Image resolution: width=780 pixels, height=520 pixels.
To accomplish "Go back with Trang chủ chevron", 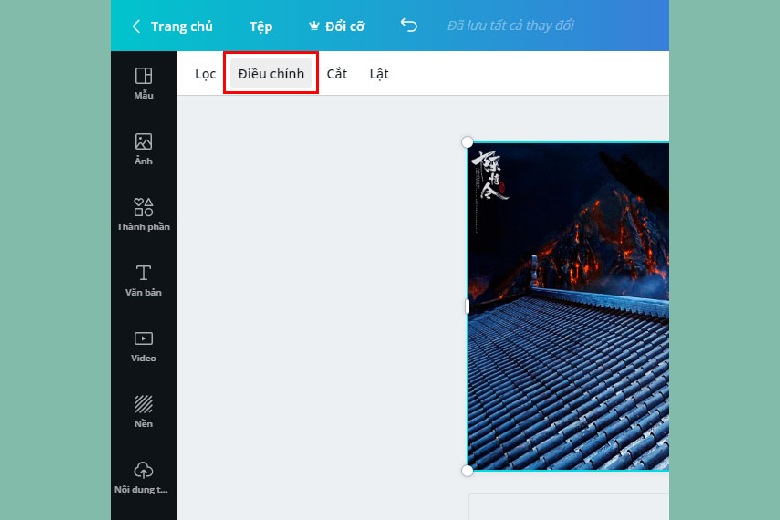I will 136,26.
